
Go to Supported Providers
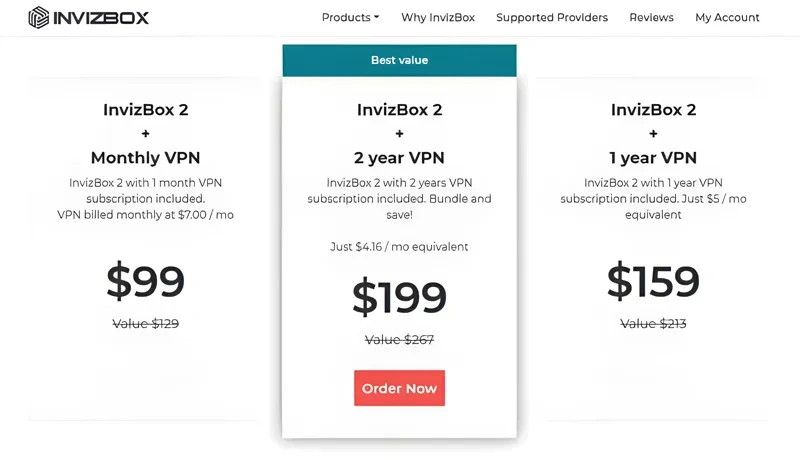(552, 17)
